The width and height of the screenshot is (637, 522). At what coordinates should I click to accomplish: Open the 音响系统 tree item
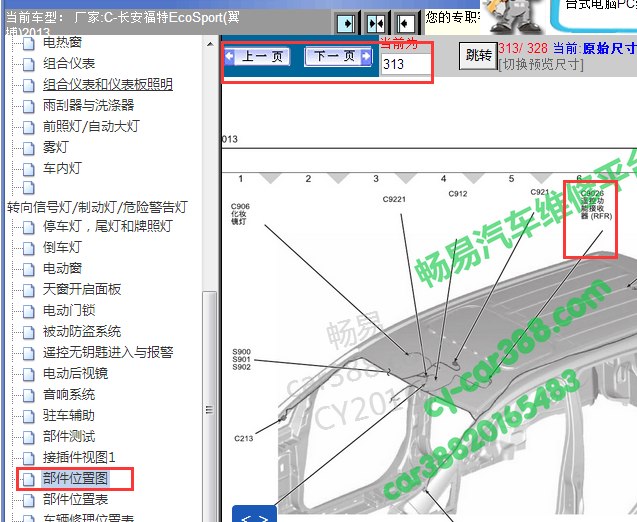[x=69, y=394]
